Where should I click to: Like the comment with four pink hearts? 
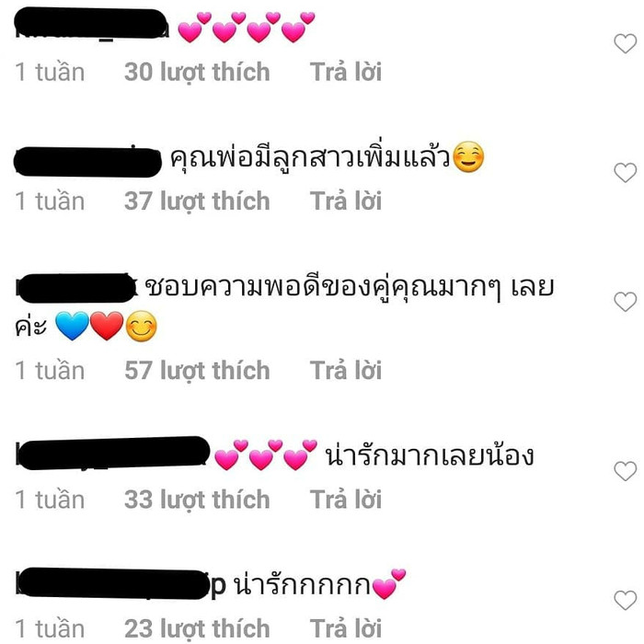625,43
